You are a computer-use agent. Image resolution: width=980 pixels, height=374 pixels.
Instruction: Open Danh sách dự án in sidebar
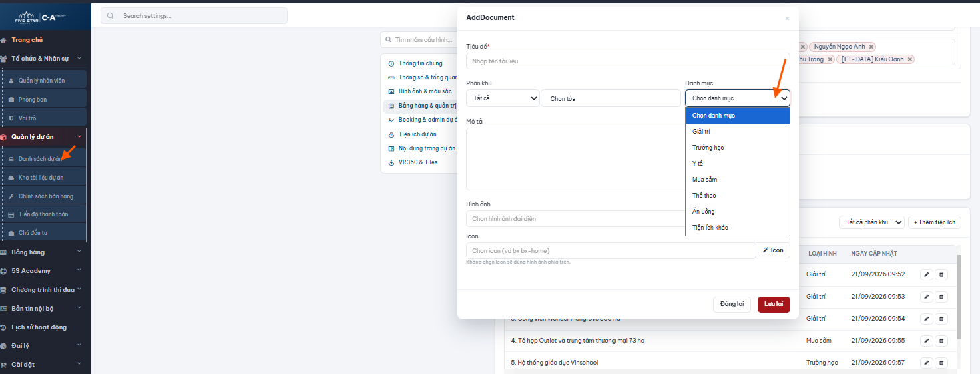45,159
